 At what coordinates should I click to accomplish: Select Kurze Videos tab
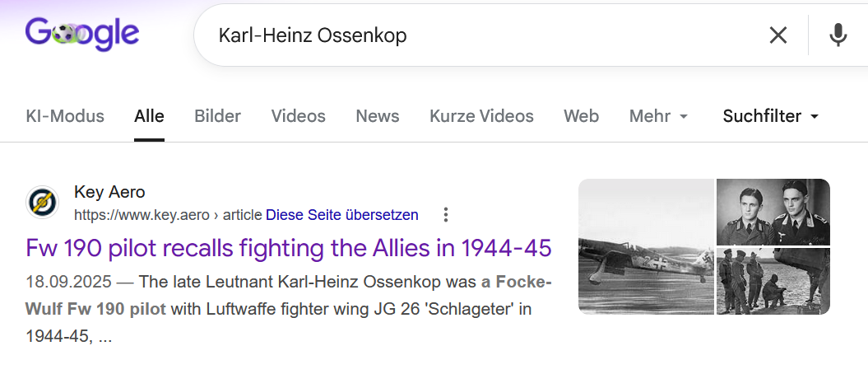(481, 116)
